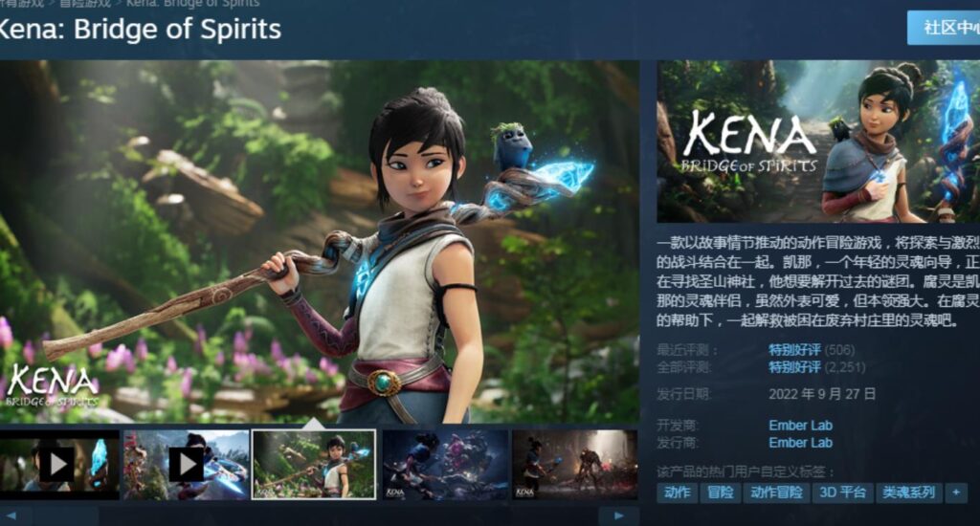
Task: View all reviews 特别好评 link
Action: tap(794, 367)
